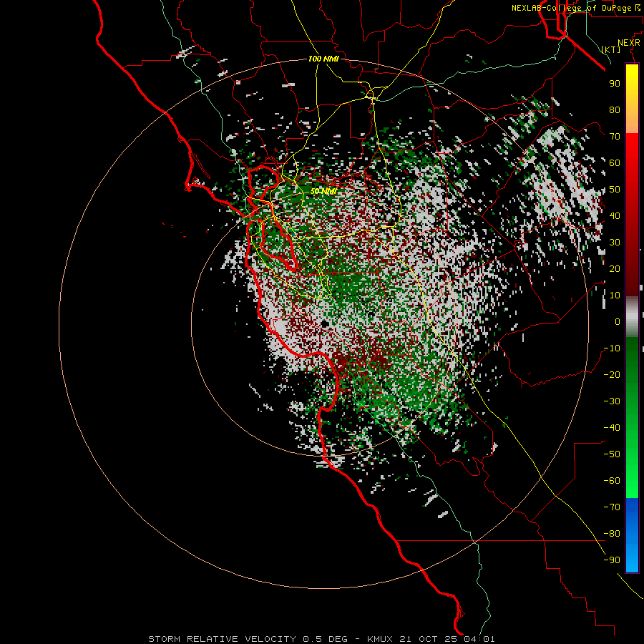Click the -10 value on velocity scale
This screenshot has height=644, width=644.
click(x=612, y=348)
